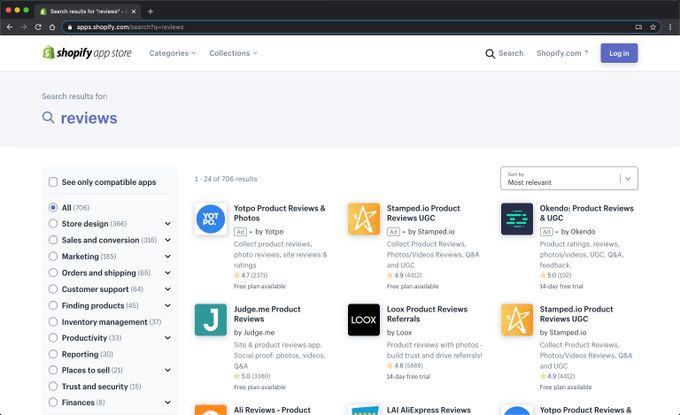The height and width of the screenshot is (415, 680).
Task: Open the Shopify.com link
Action: pos(562,53)
